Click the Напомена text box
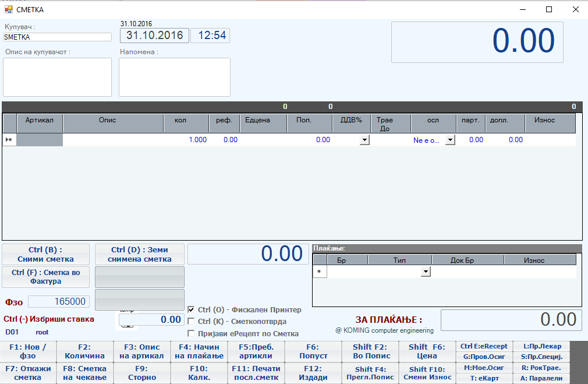The width and height of the screenshot is (588, 384). point(174,77)
